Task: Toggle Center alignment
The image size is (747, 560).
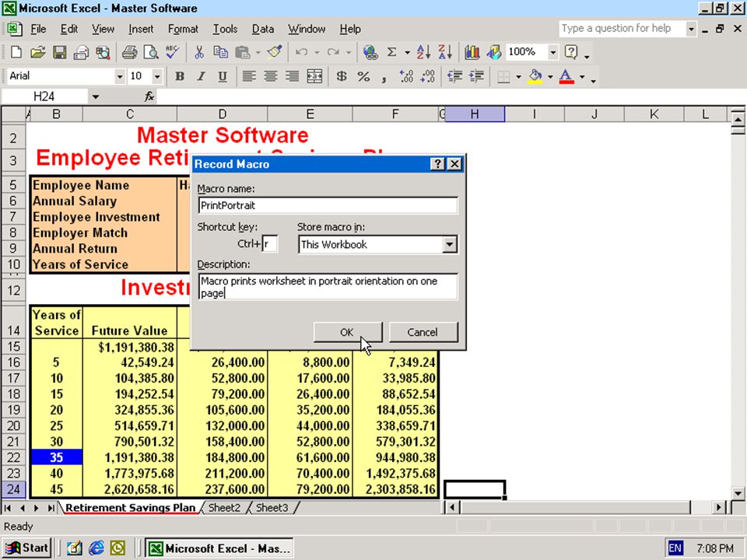Action: (x=271, y=76)
